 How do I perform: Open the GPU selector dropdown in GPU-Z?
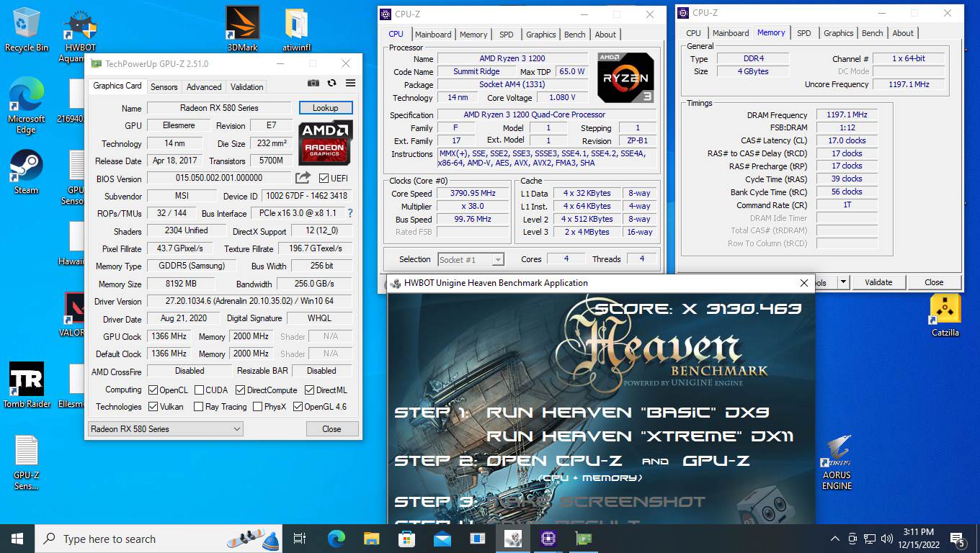(165, 428)
